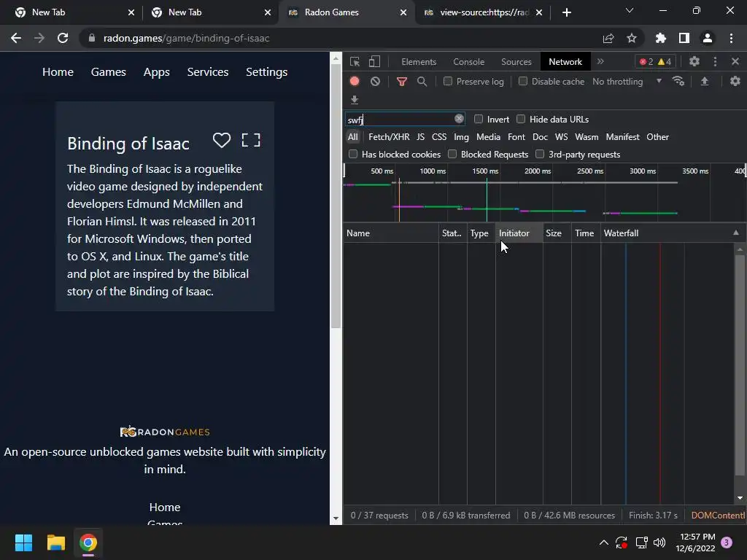Check Hide data URLs
This screenshot has height=560, width=747.
click(521, 119)
